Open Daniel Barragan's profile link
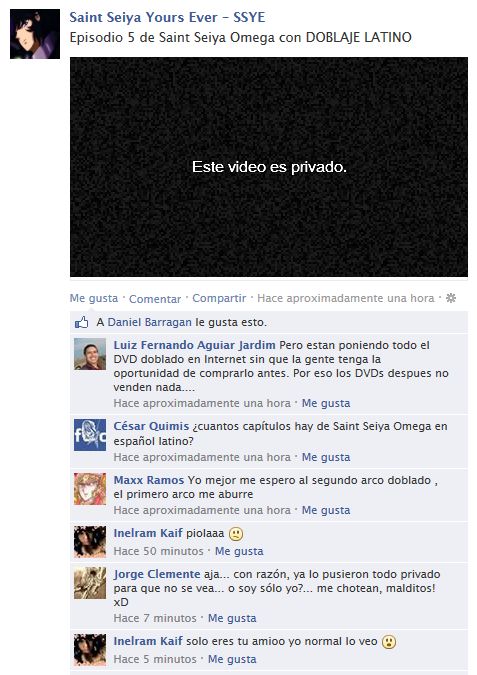477x675 pixels. pos(149,322)
